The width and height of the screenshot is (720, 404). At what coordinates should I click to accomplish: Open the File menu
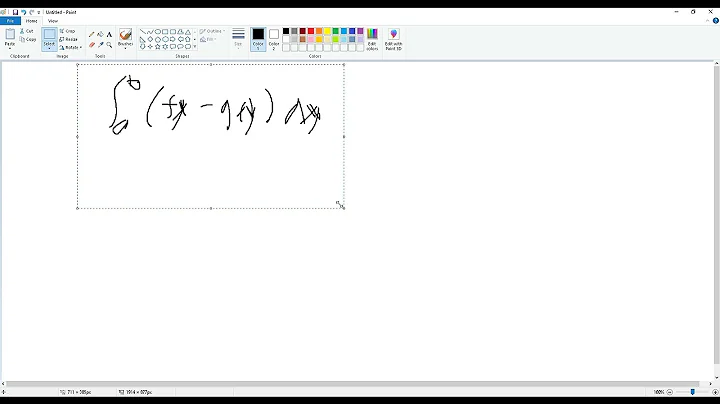[10, 21]
